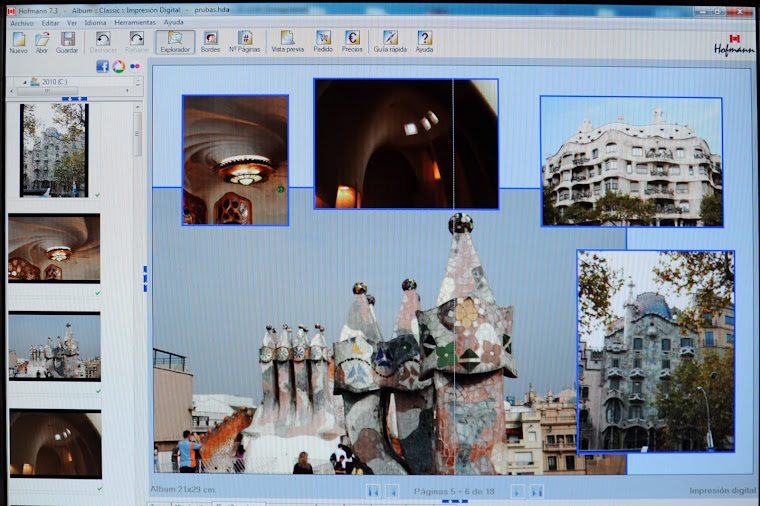Viewport: 760px width, 506px height.
Task: Open the Bordes tool
Action: click(210, 42)
